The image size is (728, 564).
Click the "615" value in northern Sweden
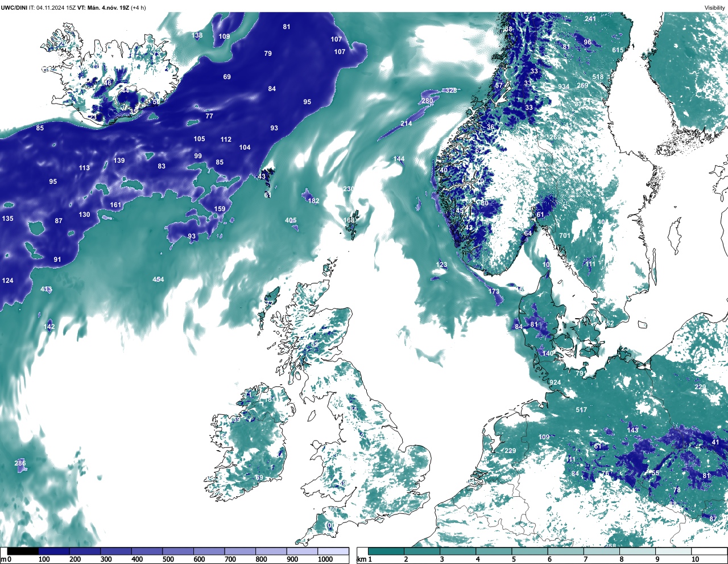click(618, 50)
